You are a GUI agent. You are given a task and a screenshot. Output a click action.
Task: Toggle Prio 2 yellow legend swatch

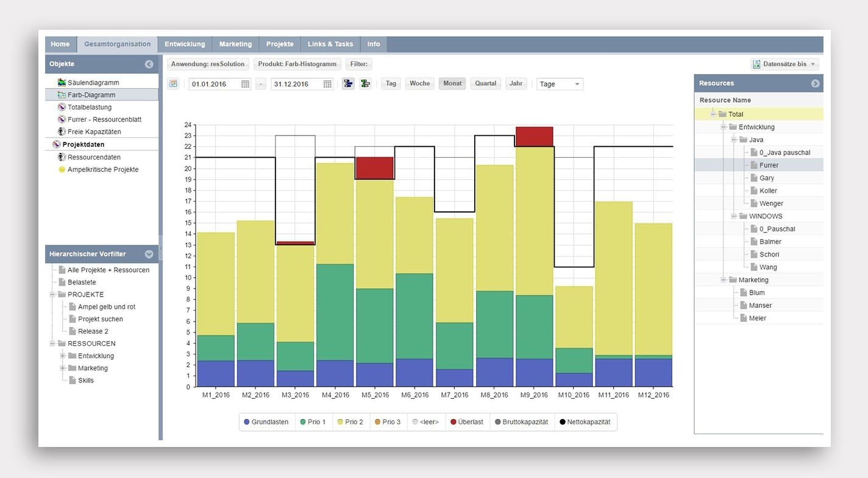[x=340, y=422]
